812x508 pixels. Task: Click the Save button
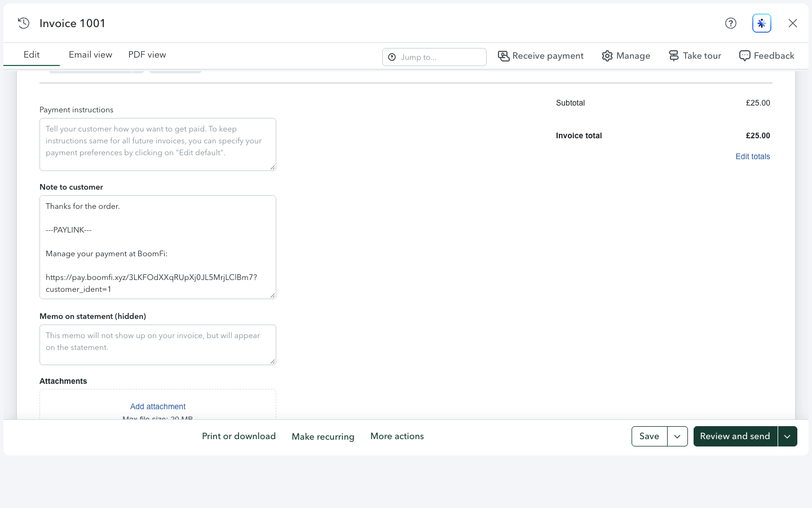pos(650,436)
